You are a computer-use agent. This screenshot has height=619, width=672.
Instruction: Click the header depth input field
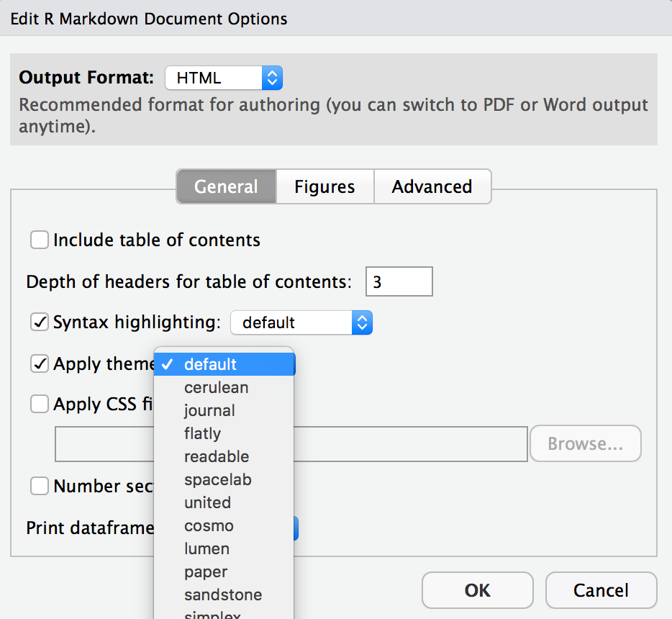[x=399, y=281]
